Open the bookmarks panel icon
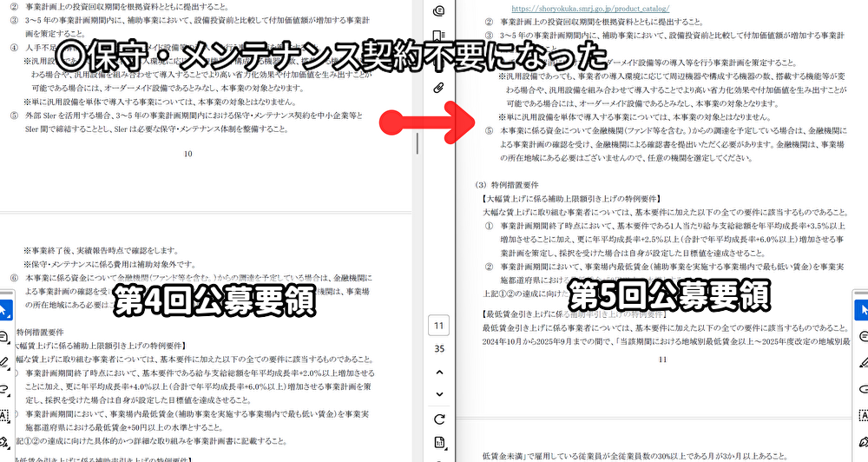Image resolution: width=868 pixels, height=462 pixels. coord(439,36)
